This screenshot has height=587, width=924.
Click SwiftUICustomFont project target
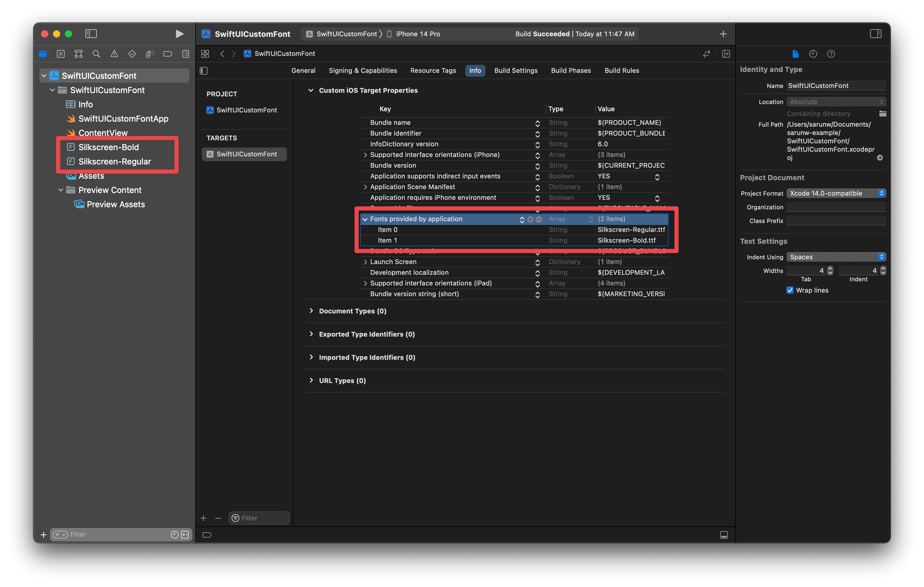click(246, 153)
